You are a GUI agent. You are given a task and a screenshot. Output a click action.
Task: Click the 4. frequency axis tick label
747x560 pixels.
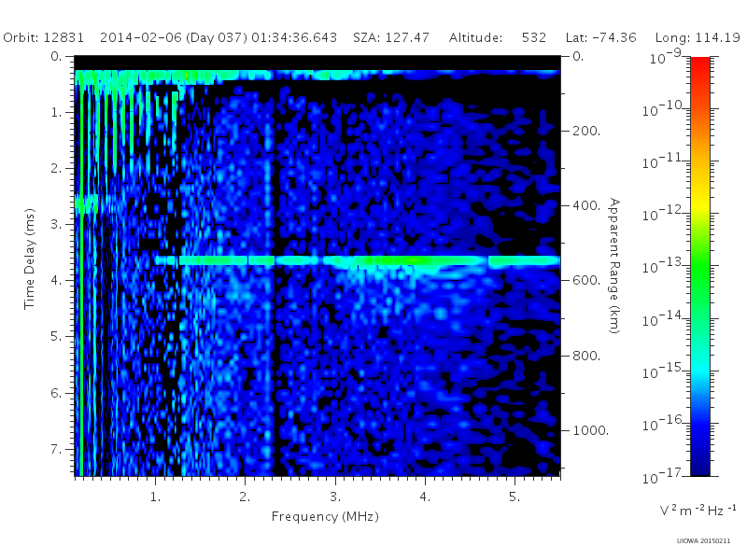click(425, 497)
